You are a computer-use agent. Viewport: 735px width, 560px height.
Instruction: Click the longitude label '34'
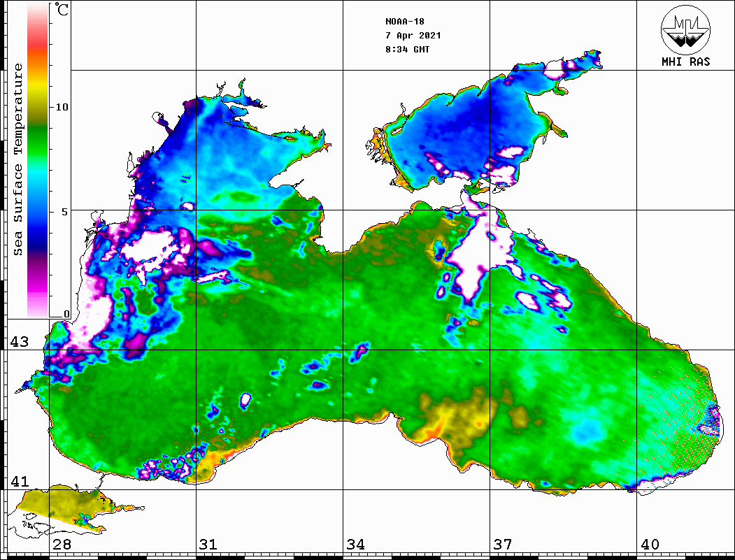355,544
